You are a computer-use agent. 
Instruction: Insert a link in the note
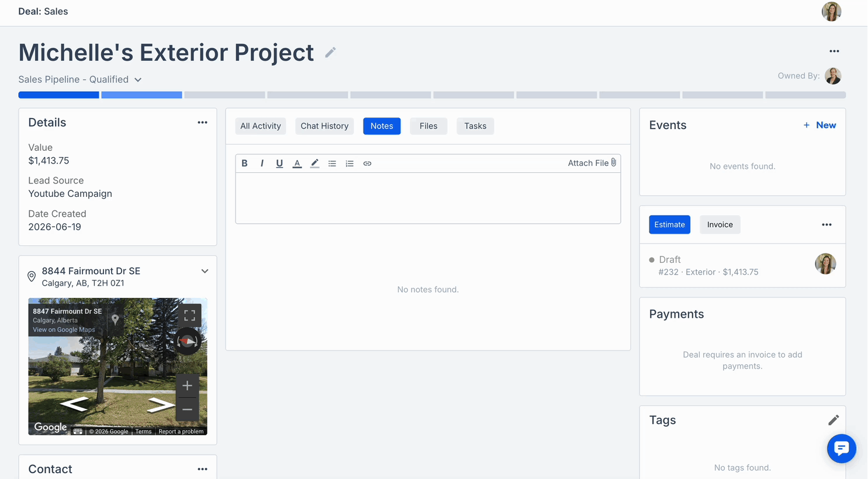coord(367,164)
